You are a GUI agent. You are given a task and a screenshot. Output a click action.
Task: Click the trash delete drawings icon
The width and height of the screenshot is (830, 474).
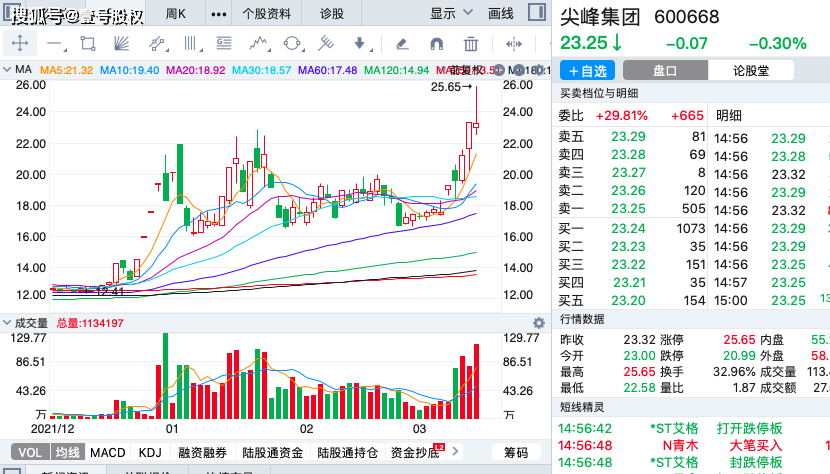tap(471, 43)
